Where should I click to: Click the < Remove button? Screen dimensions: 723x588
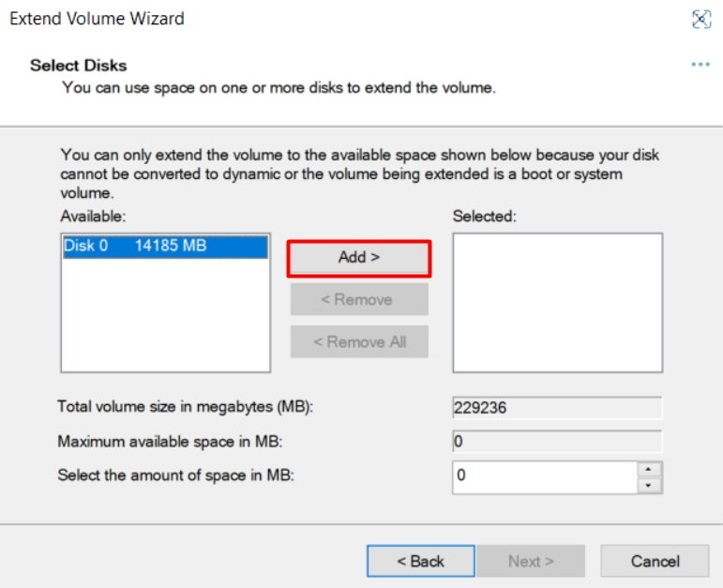click(x=359, y=299)
